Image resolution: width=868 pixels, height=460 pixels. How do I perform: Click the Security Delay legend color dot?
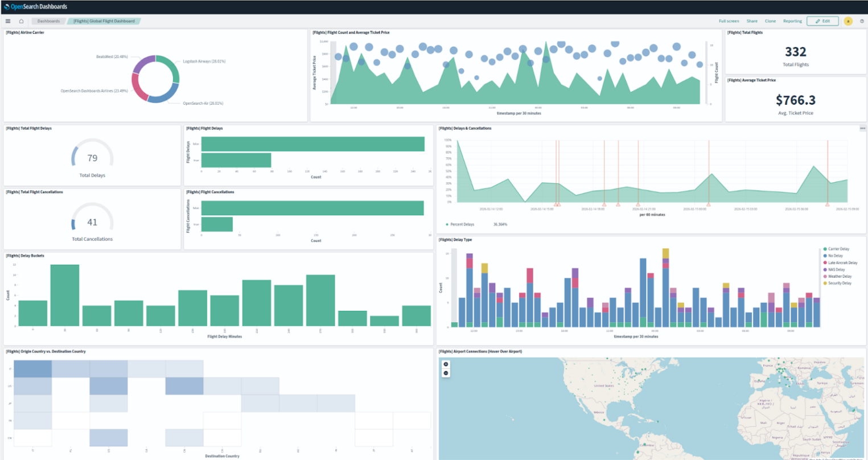pyautogui.click(x=825, y=284)
